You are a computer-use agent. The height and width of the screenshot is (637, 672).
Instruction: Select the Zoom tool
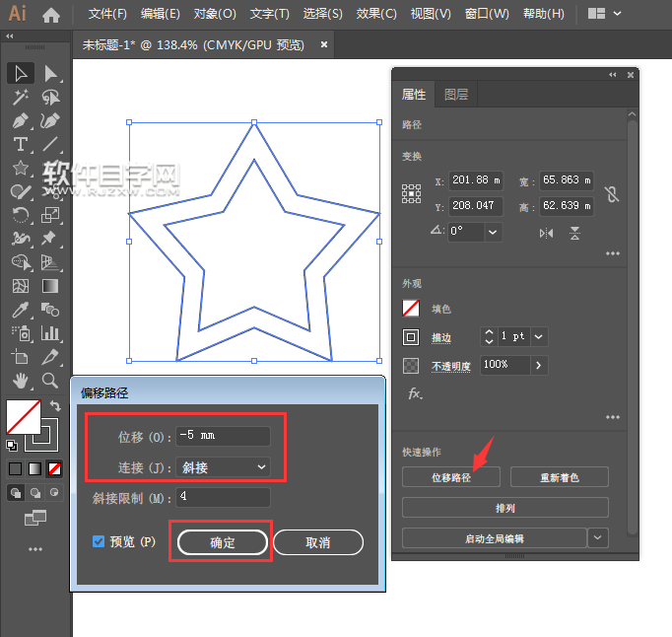(50, 381)
